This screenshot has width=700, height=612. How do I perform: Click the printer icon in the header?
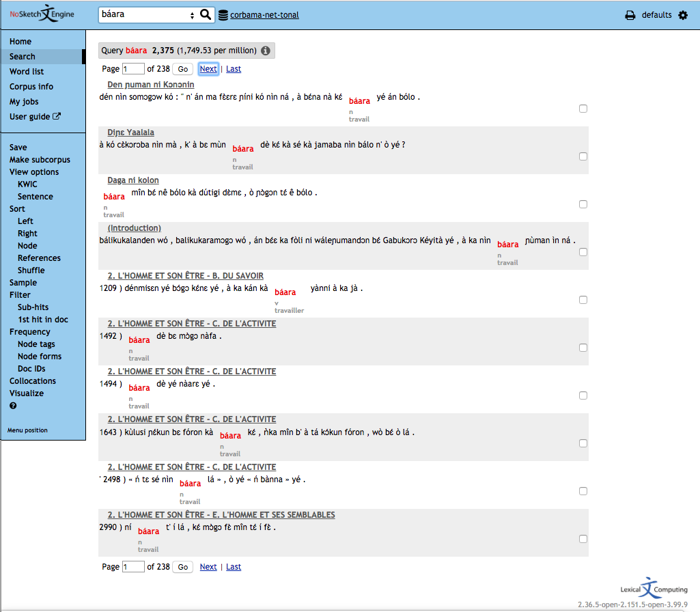pos(630,14)
